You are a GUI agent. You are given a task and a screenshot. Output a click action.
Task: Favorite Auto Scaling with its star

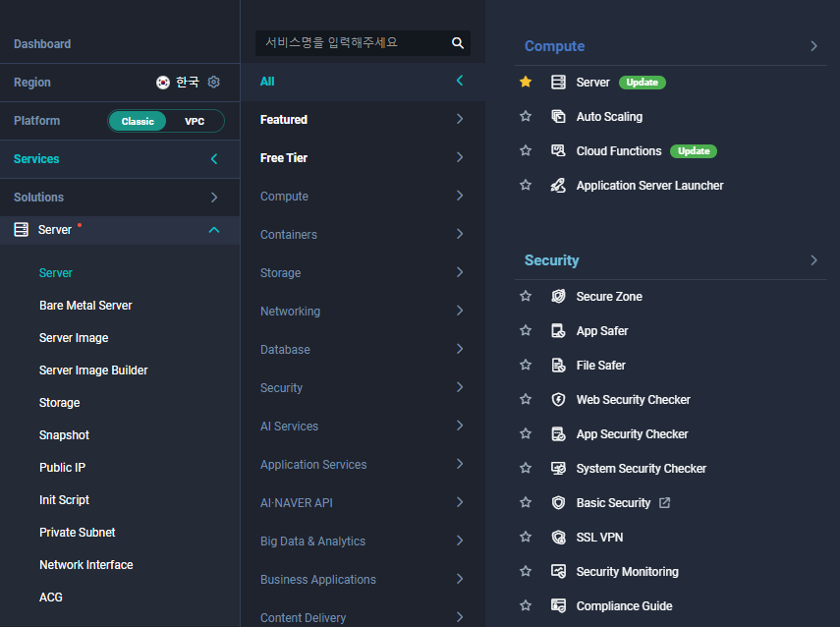click(x=526, y=116)
